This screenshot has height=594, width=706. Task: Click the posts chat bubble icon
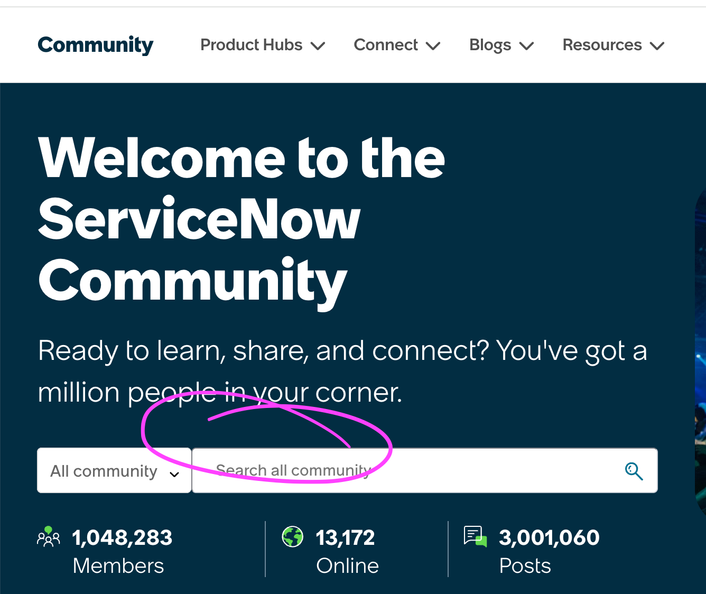(x=475, y=536)
